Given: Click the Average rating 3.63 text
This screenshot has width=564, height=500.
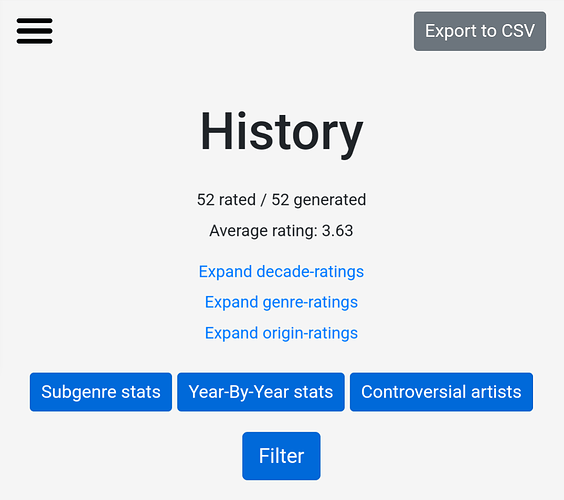Looking at the screenshot, I should coord(281,231).
